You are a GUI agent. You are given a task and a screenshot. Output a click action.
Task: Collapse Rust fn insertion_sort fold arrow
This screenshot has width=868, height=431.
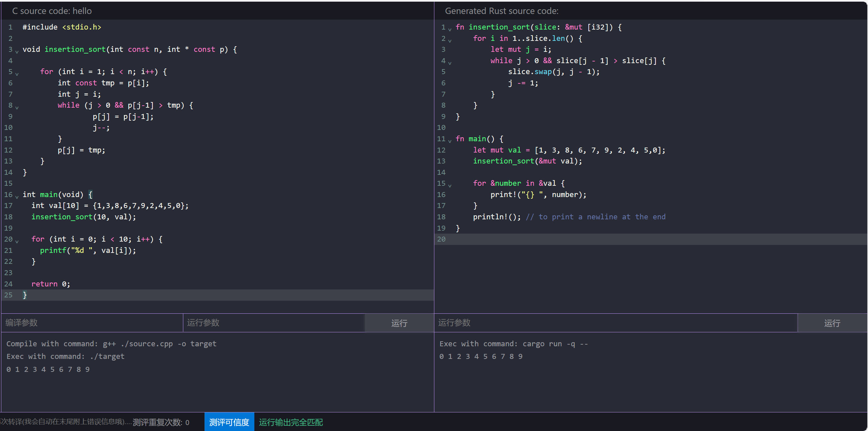450,29
